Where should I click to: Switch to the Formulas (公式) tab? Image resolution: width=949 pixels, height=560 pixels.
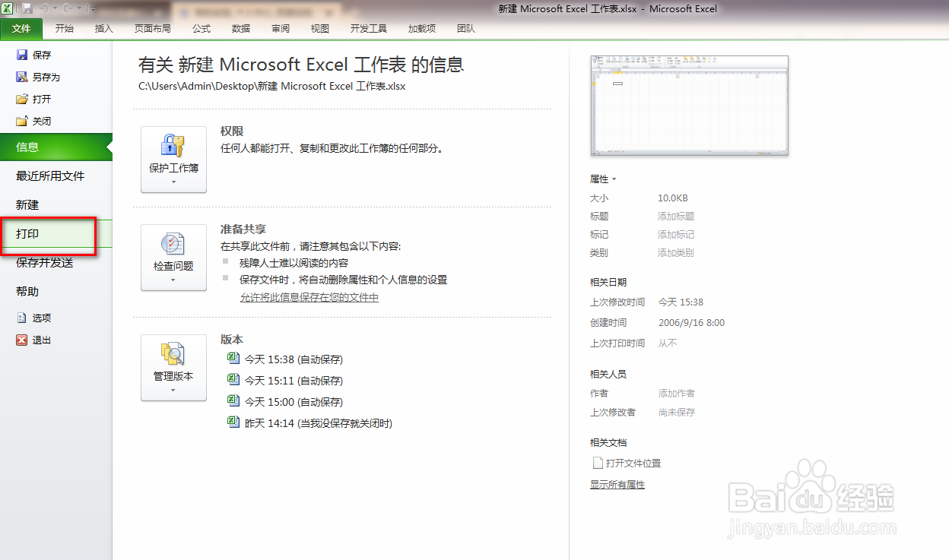coord(201,29)
